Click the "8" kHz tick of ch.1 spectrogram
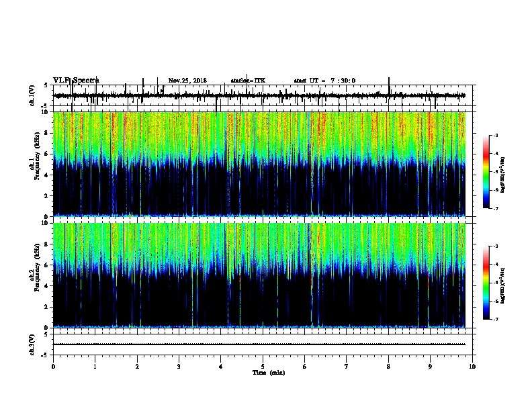Image resolution: width=532 pixels, height=411 pixels. 46,133
